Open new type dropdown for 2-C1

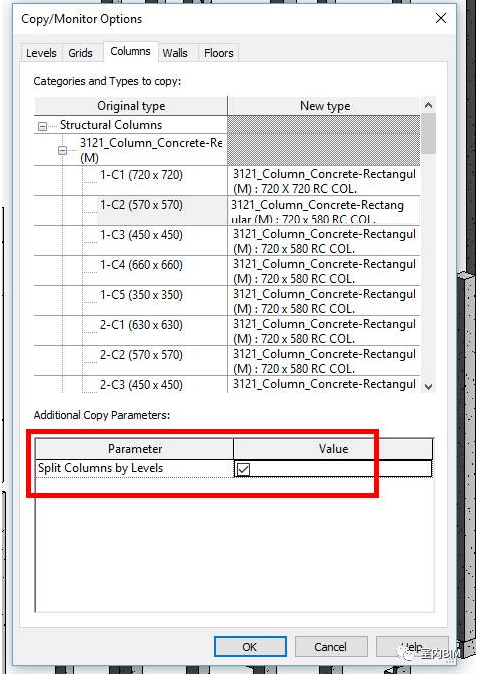click(x=324, y=330)
